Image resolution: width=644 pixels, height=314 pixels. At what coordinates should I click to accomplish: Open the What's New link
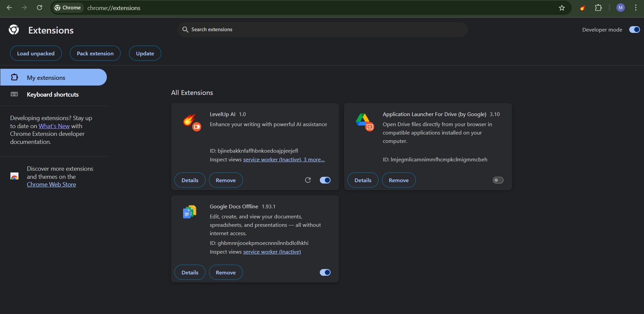(x=54, y=126)
